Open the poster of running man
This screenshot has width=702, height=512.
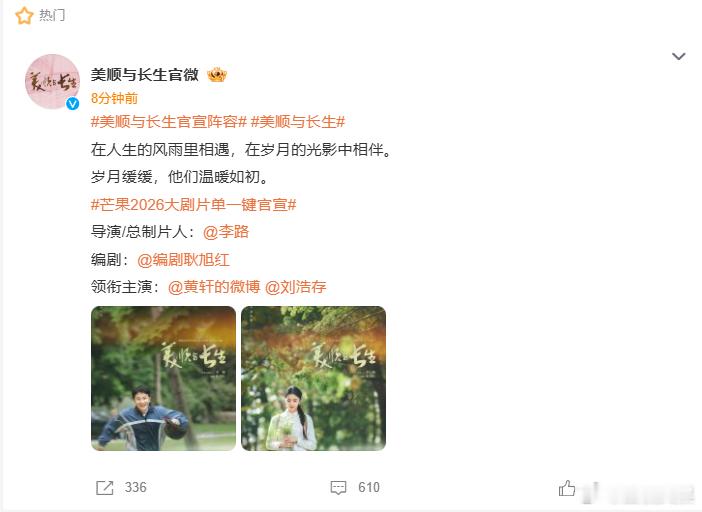coord(163,378)
